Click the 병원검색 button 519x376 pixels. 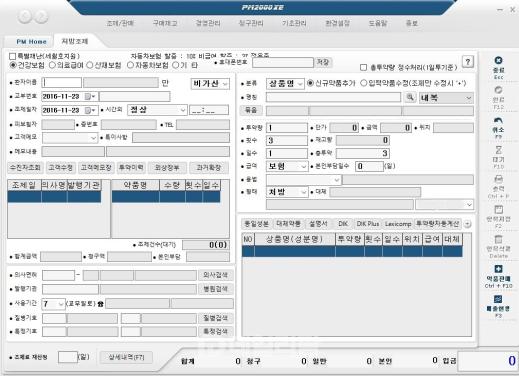[215, 289]
